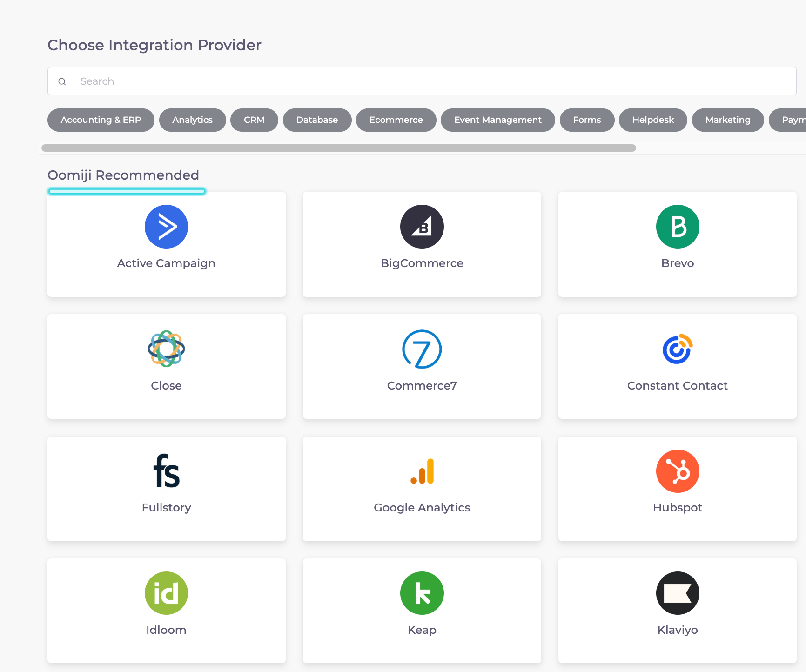This screenshot has height=672, width=806.
Task: Select the CRM category chip
Action: coord(254,120)
